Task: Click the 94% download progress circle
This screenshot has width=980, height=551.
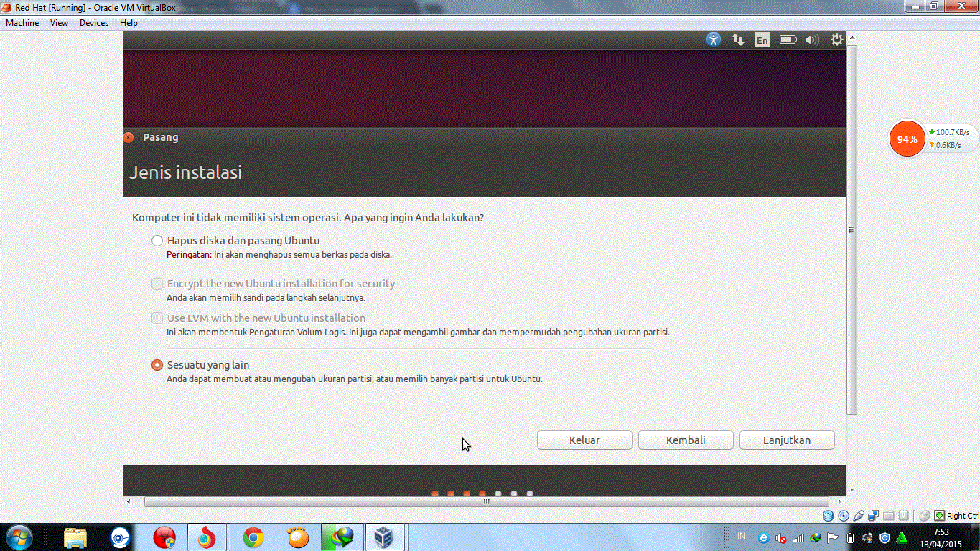Action: click(906, 139)
